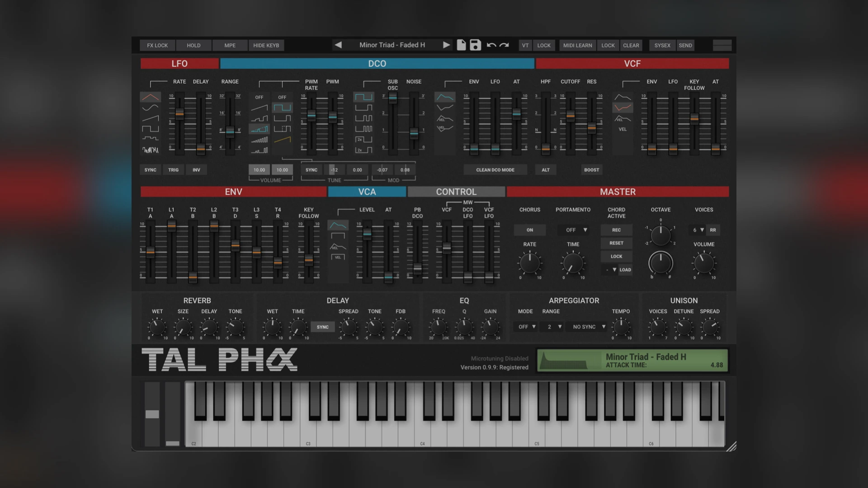Click the MIDI LEARN menu button

pos(577,45)
